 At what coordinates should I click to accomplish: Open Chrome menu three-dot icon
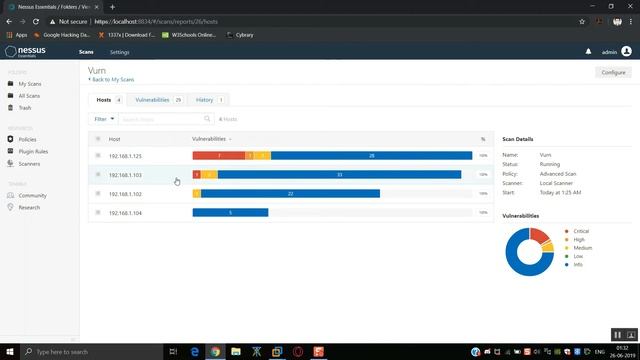631,22
